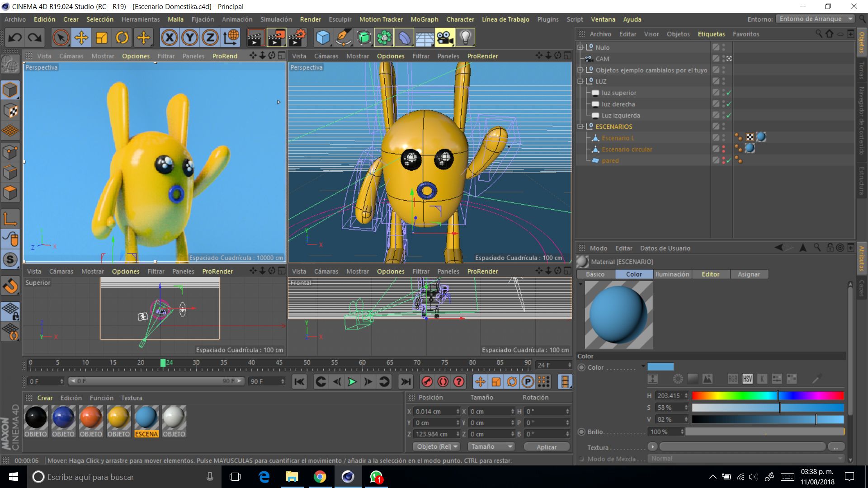The image size is (868, 488).
Task: Select the Move tool in top toolbar
Action: (81, 38)
